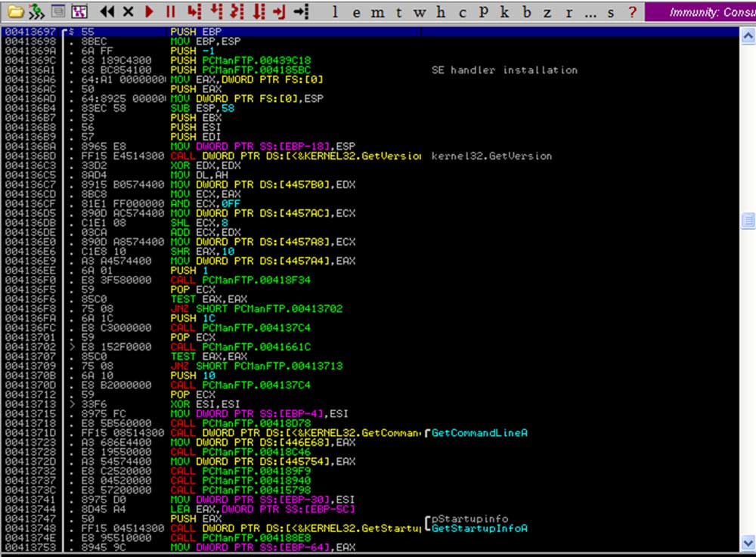Pause execution with red pause icon

170,11
